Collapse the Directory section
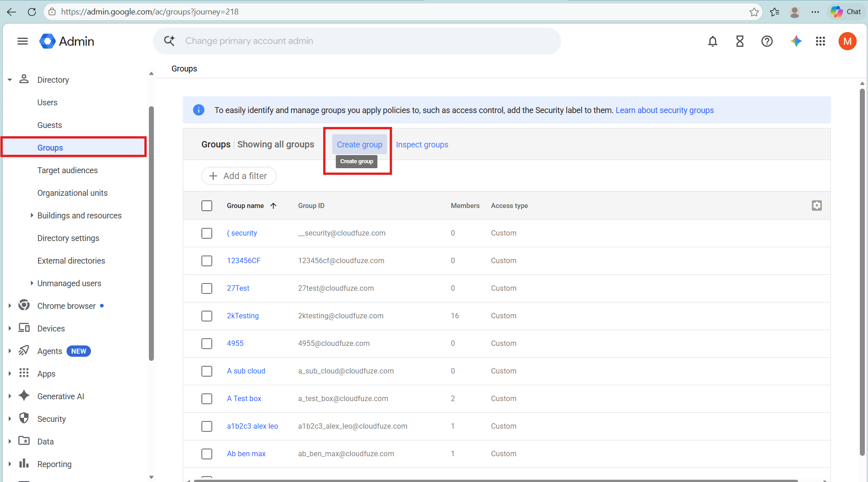 click(x=10, y=80)
